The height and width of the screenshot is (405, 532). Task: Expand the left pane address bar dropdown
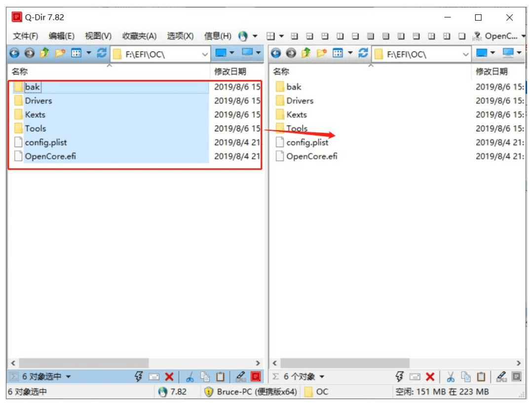(x=205, y=54)
